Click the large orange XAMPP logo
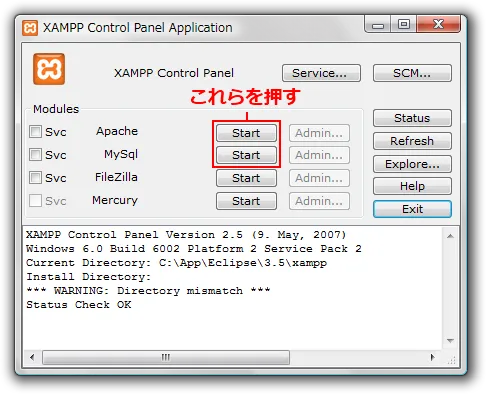 click(49, 69)
